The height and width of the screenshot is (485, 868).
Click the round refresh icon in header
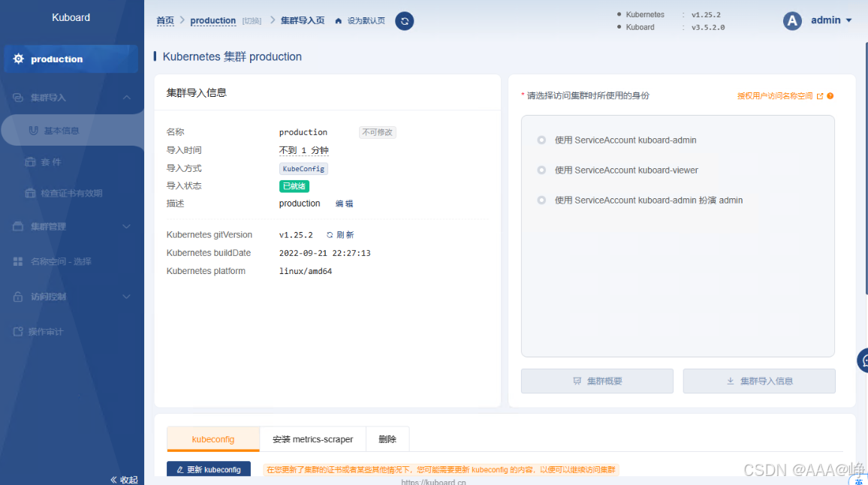(405, 21)
